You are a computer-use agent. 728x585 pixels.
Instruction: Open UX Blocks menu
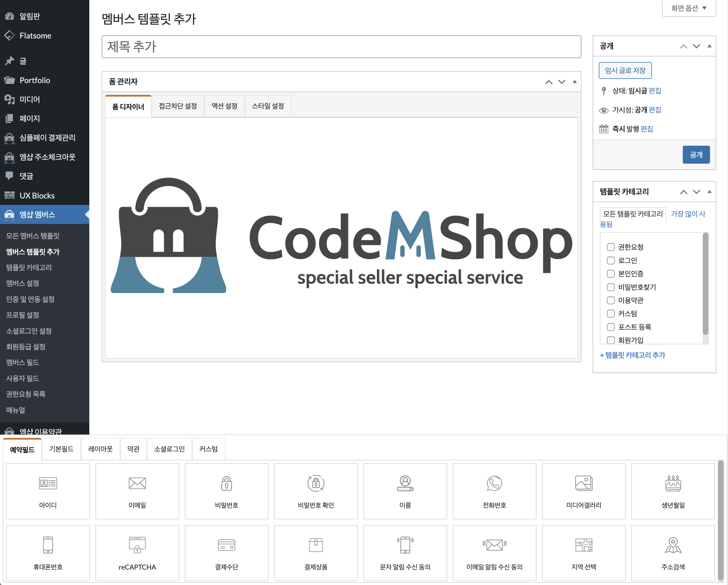45,195
